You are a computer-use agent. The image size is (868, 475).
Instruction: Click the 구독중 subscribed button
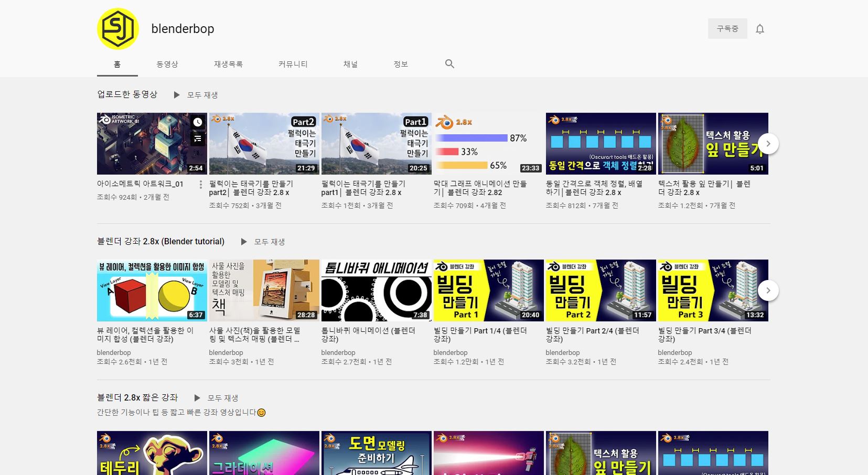tap(727, 29)
